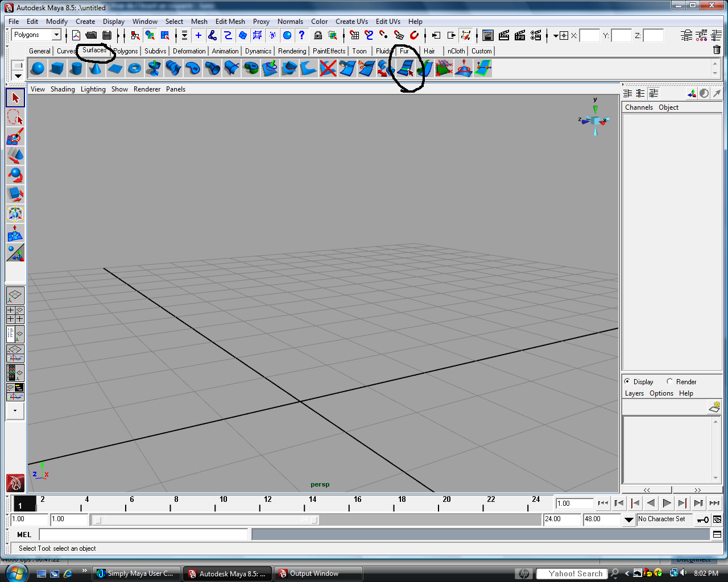This screenshot has width=728, height=582.
Task: Click the Planar surface shelf icon
Action: 192,69
